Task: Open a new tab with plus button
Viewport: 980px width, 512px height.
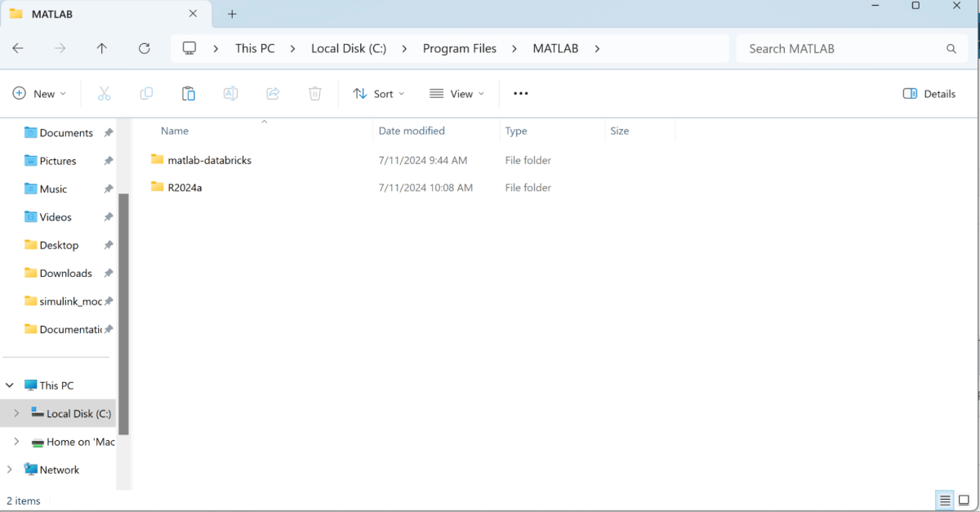Action: point(232,14)
